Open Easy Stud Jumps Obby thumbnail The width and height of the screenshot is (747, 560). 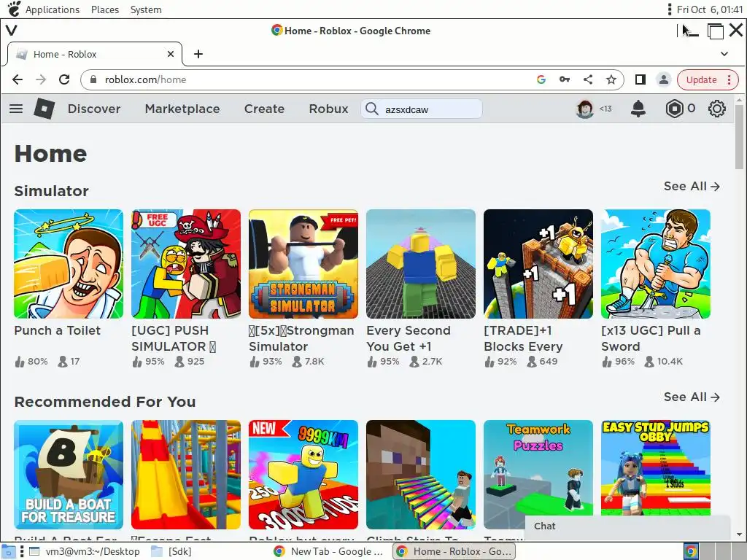point(656,467)
